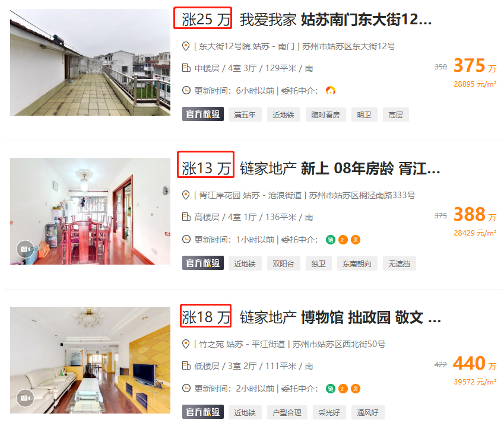Click the 440万 price of 竹之苑 listing

(x=474, y=364)
